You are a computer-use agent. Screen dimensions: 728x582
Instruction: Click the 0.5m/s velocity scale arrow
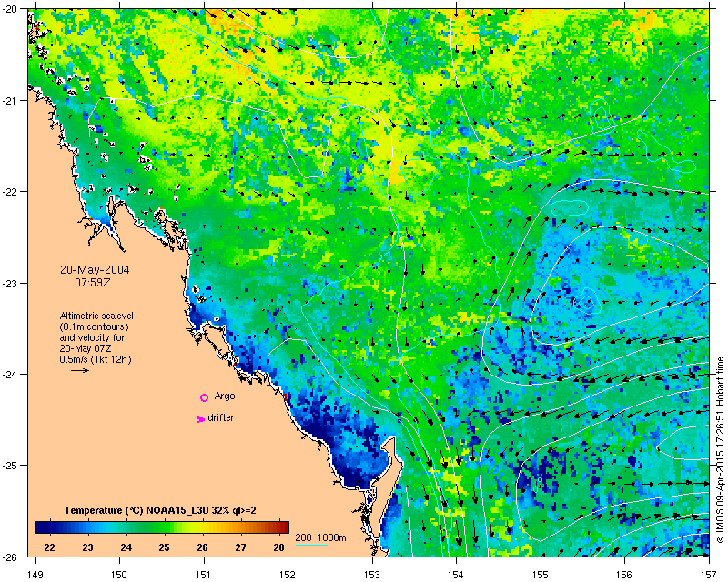pos(80,370)
